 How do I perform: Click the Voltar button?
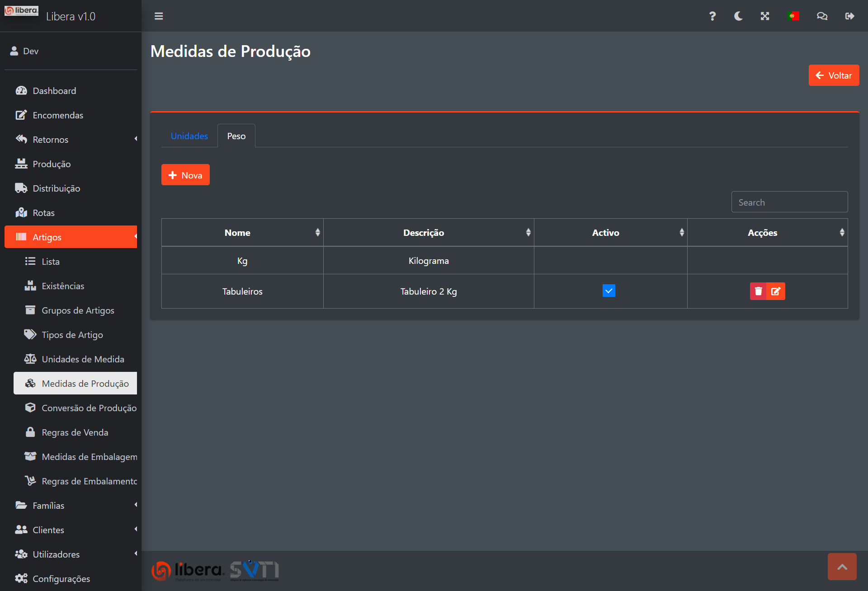[x=834, y=75]
